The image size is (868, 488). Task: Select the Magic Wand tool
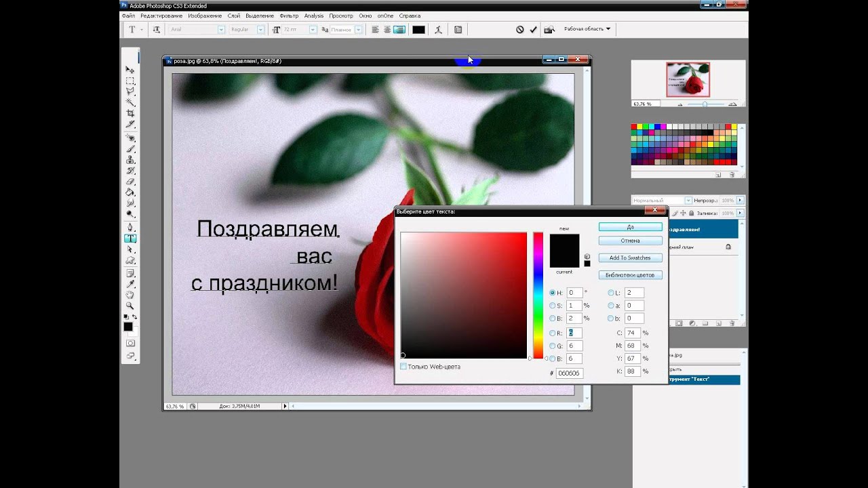130,102
